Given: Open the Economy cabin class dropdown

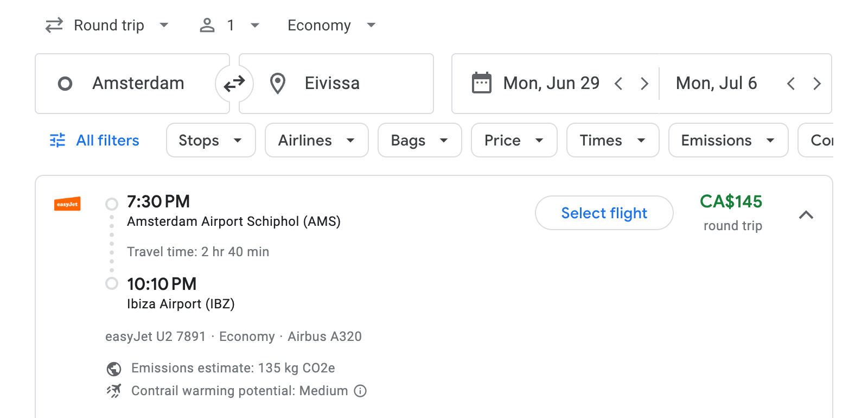Looking at the screenshot, I should click(x=331, y=25).
